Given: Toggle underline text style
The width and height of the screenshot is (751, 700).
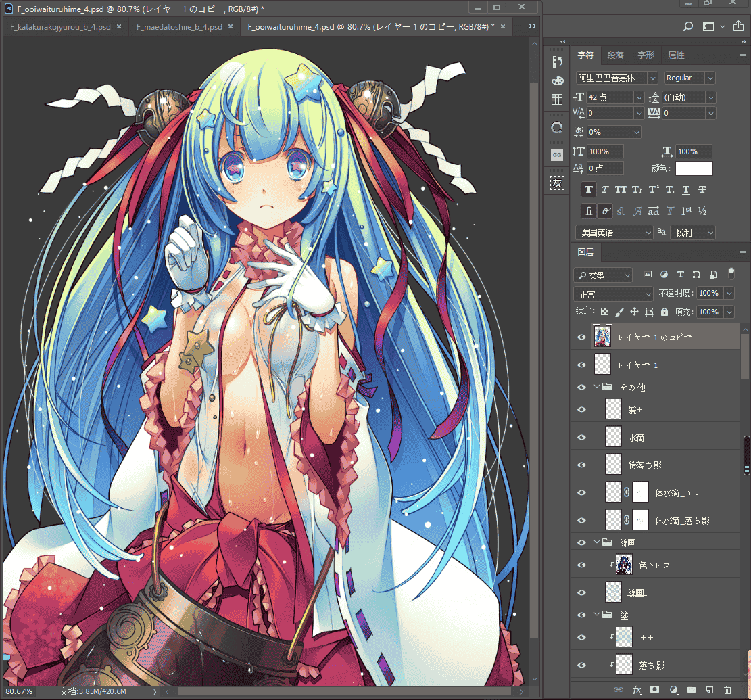Looking at the screenshot, I should pos(686,190).
